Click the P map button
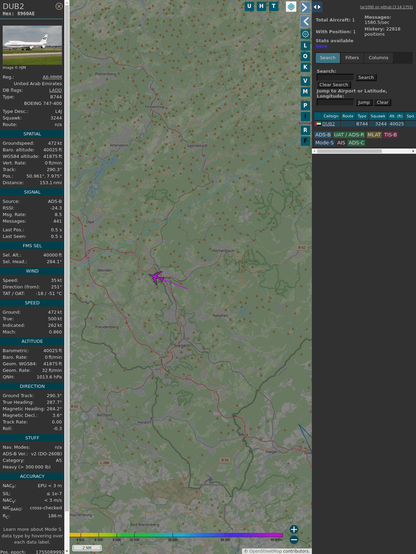The width and height of the screenshot is (416, 554). (305, 105)
